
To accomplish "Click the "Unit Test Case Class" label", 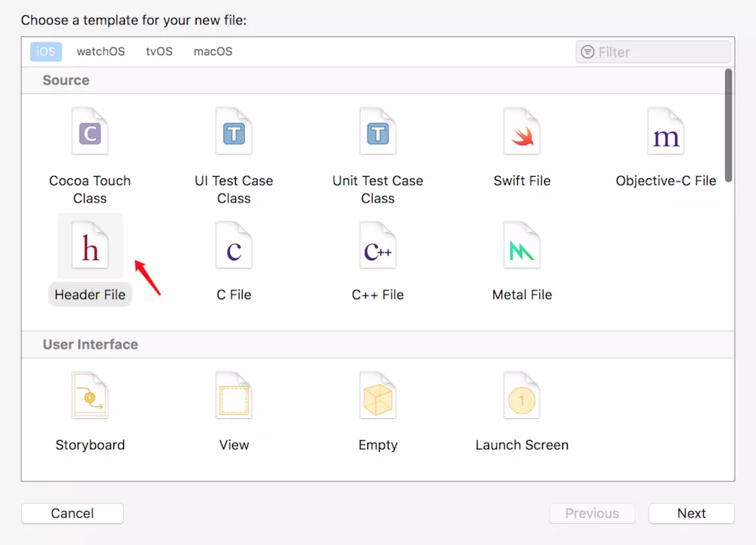I will (x=378, y=190).
